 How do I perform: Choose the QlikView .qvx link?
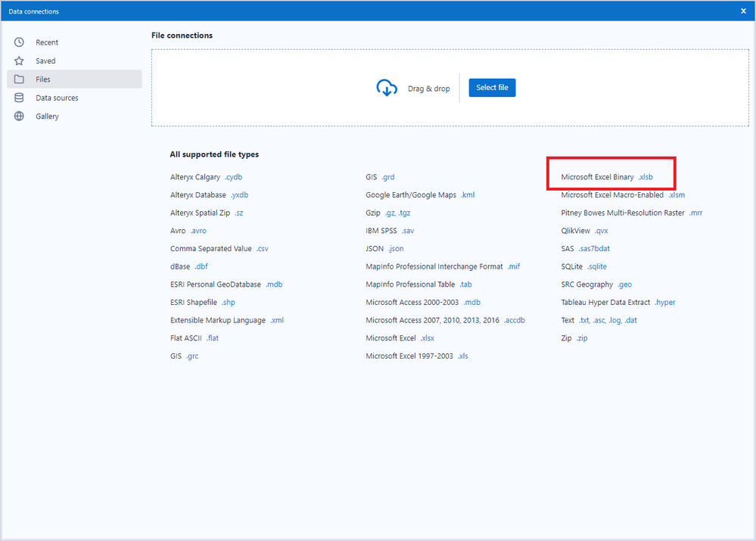[x=601, y=231]
